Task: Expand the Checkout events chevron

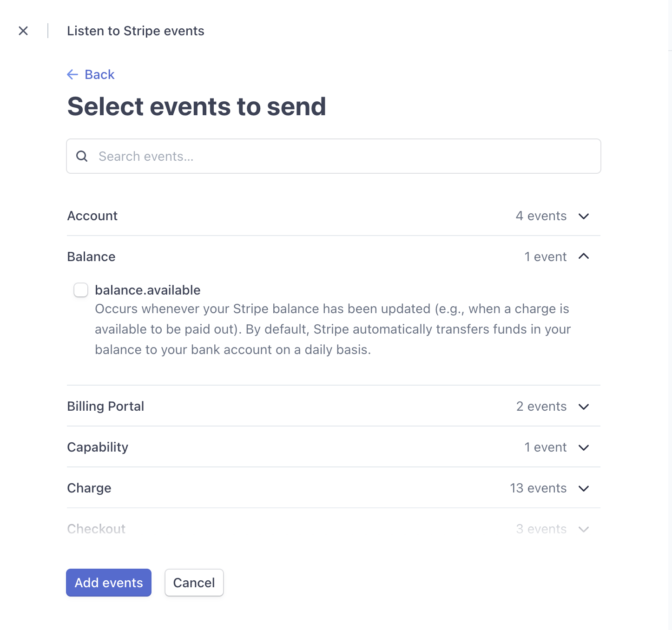Action: (584, 529)
